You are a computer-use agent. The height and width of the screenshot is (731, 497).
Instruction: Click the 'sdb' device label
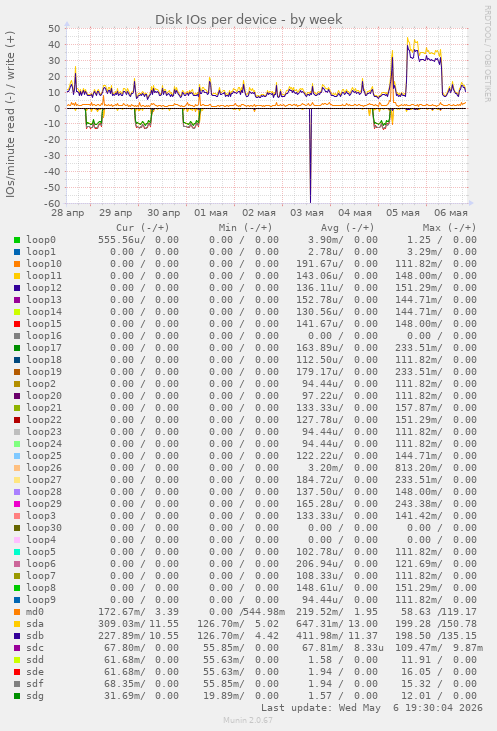click(35, 636)
